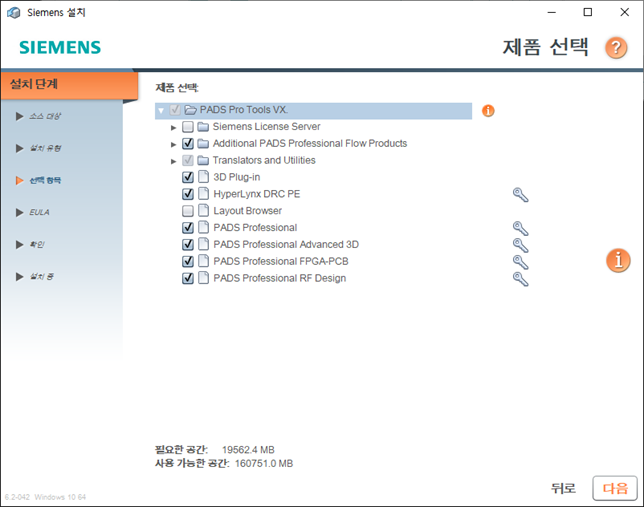Click the key icon for PADS Professional RF Design
Screen dimensions: 644x507
[x=520, y=279]
